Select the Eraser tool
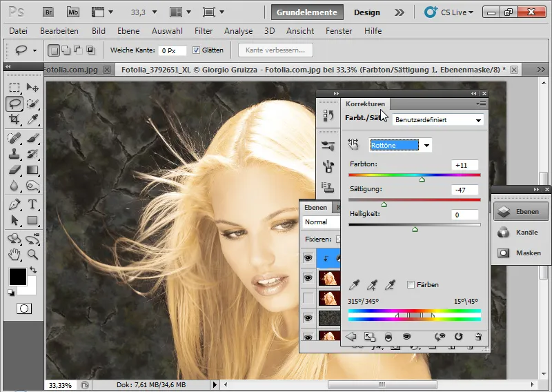 click(14, 170)
